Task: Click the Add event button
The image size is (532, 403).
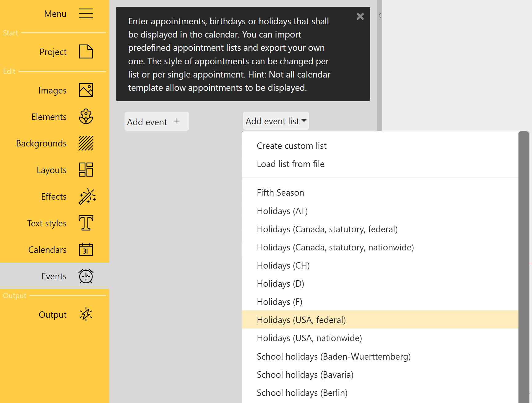Action: pyautogui.click(x=157, y=122)
